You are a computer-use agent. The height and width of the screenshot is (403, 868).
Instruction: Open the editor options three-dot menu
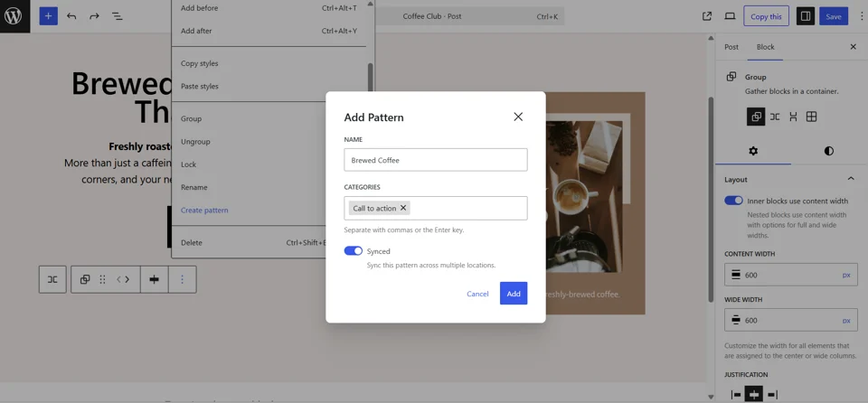point(861,16)
